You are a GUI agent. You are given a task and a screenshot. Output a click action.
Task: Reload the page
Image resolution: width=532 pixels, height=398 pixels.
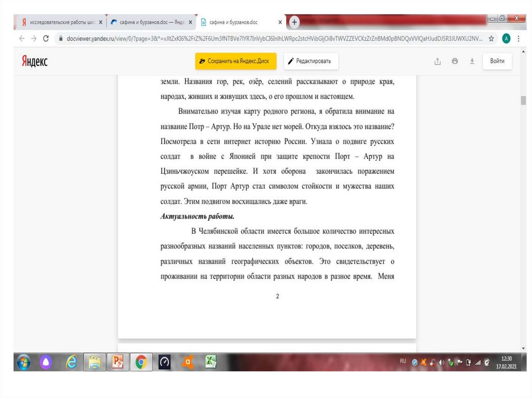coord(46,38)
